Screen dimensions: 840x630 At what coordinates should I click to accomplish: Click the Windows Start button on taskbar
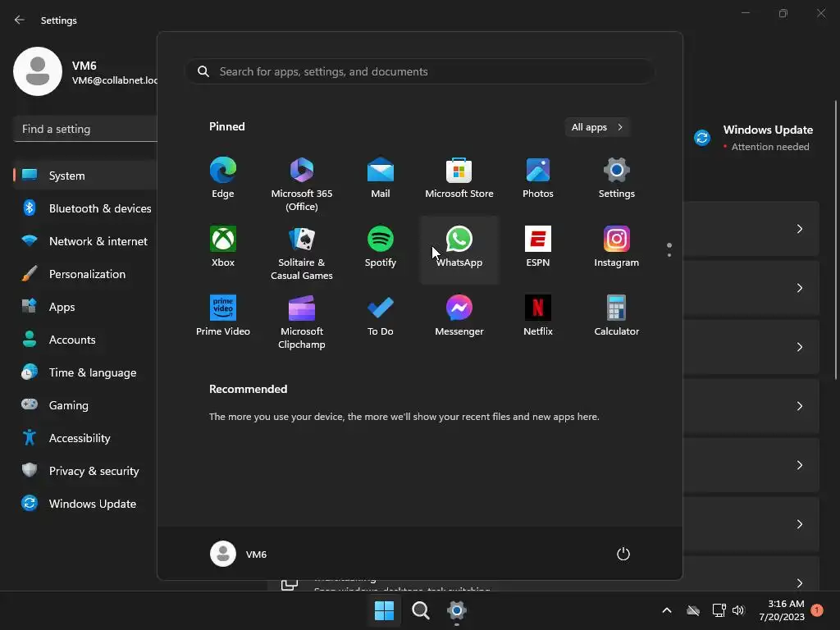coord(384,610)
